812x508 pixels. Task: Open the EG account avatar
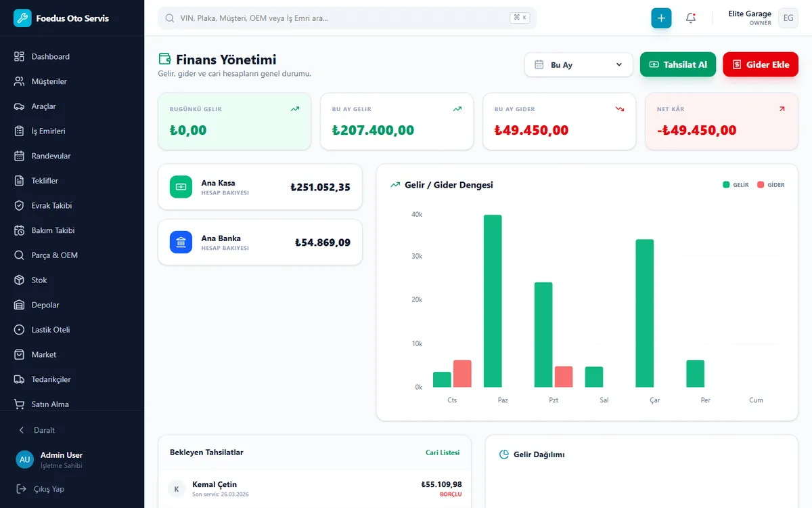(x=788, y=18)
